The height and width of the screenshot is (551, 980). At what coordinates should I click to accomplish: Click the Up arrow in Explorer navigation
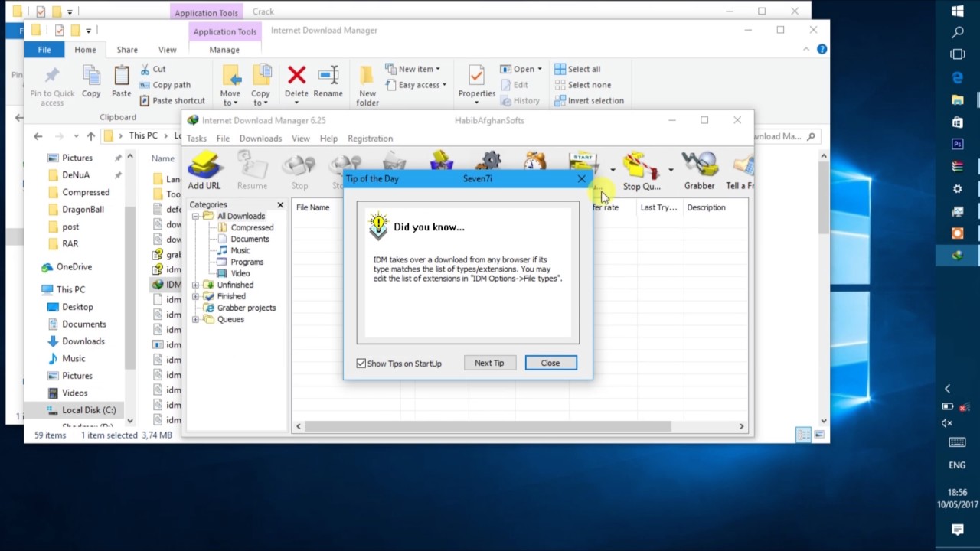[x=90, y=136]
